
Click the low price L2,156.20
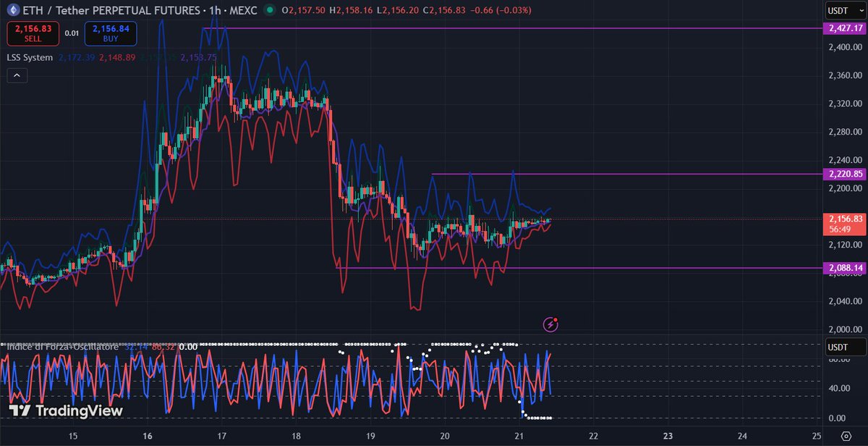tap(398, 11)
